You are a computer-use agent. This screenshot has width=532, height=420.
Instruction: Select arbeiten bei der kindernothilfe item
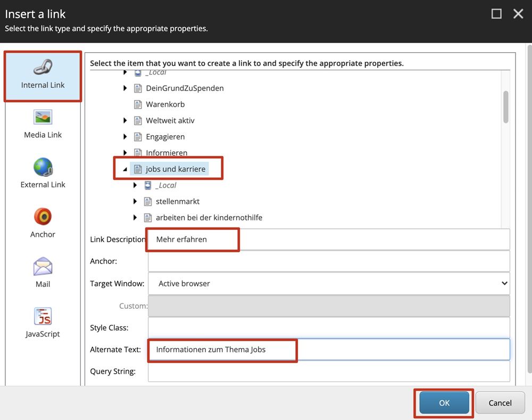[209, 218]
